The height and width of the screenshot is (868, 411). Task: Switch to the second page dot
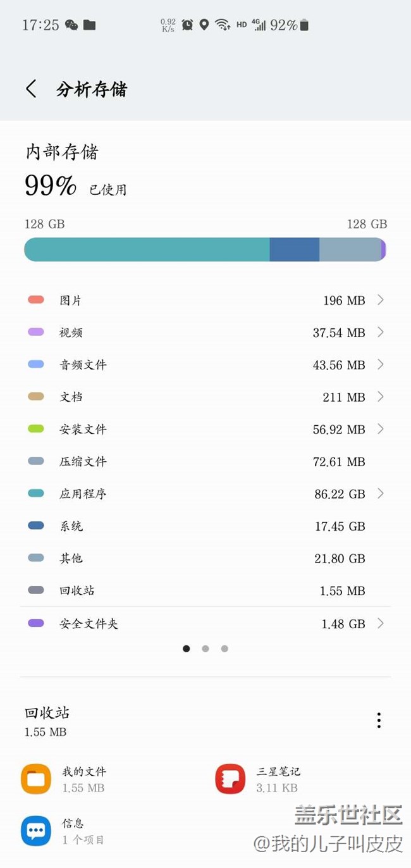(x=205, y=648)
